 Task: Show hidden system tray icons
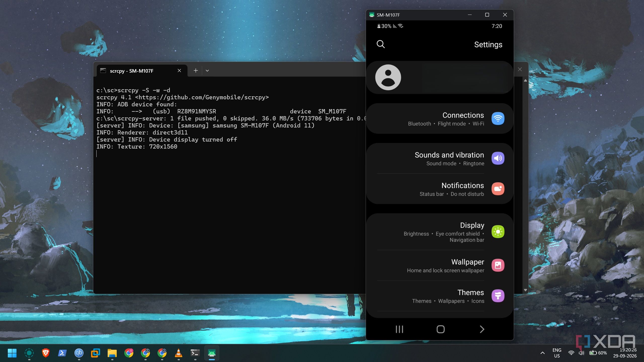tap(543, 353)
